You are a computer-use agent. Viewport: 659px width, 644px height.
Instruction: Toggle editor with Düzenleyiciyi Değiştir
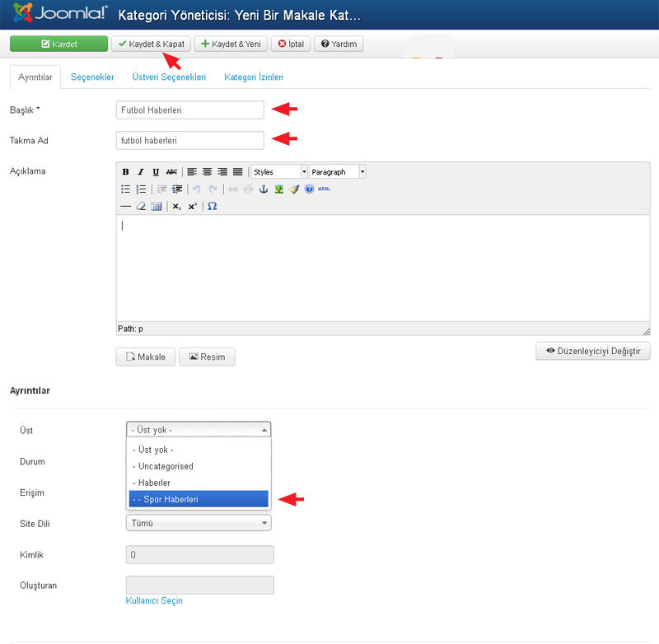(x=593, y=351)
